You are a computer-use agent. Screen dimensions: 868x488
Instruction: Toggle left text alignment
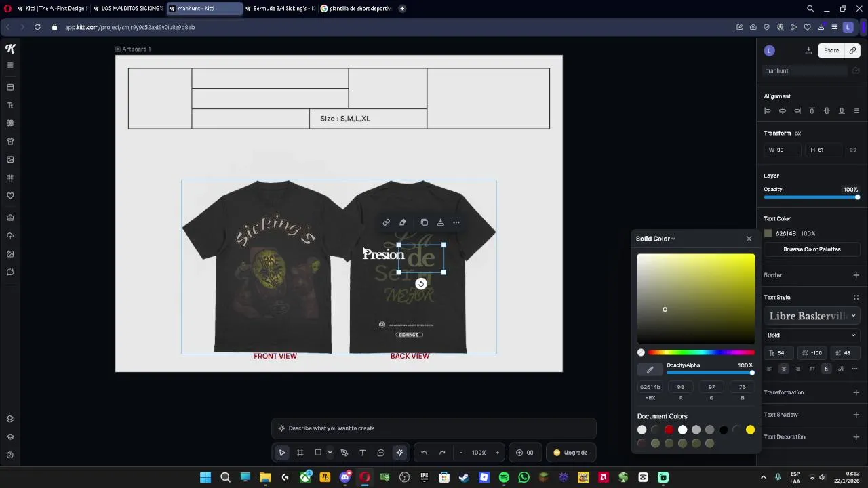(769, 369)
